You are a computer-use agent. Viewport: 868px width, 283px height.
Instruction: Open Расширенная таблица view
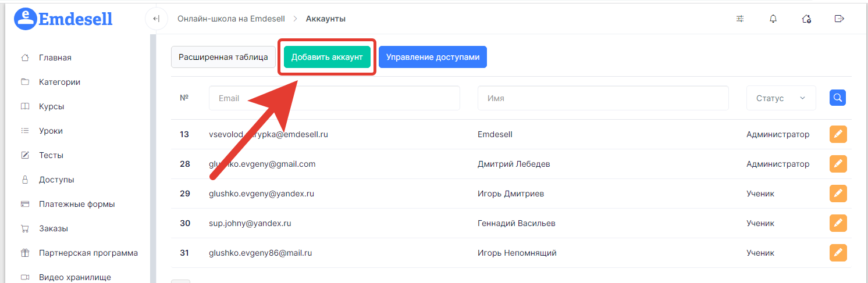pyautogui.click(x=223, y=57)
